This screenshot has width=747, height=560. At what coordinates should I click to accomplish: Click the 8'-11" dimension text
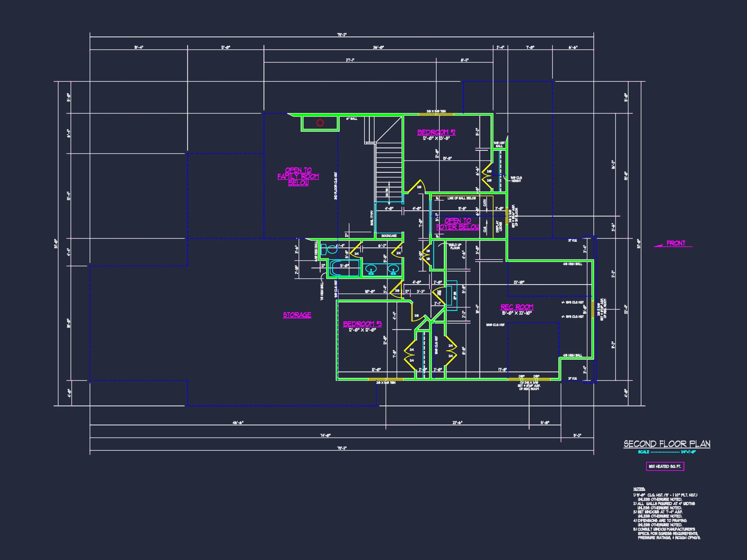(x=465, y=60)
